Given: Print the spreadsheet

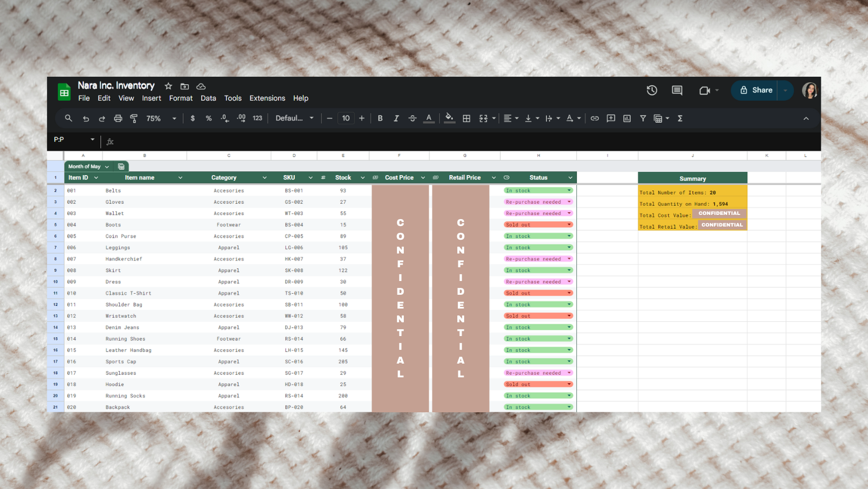Looking at the screenshot, I should [118, 119].
